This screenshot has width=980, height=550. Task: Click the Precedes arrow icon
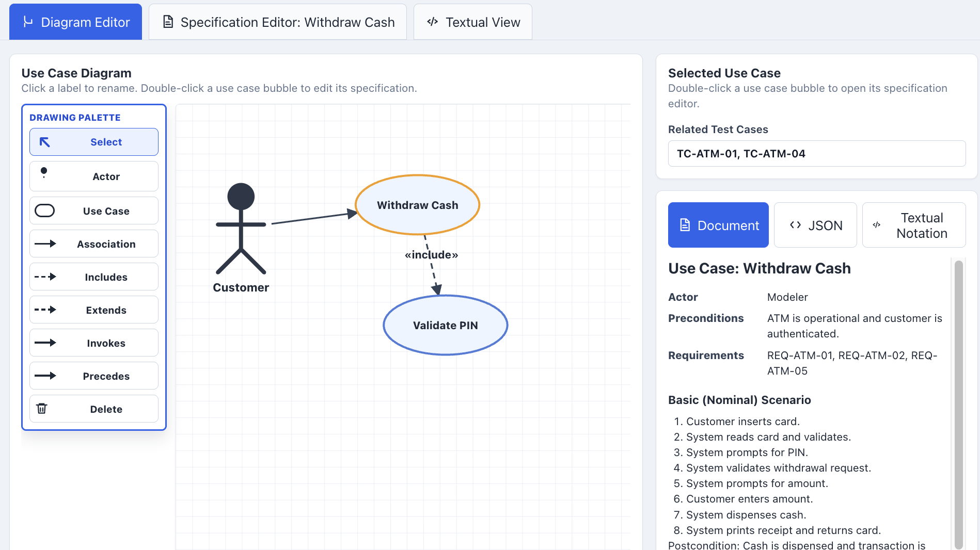[45, 376]
